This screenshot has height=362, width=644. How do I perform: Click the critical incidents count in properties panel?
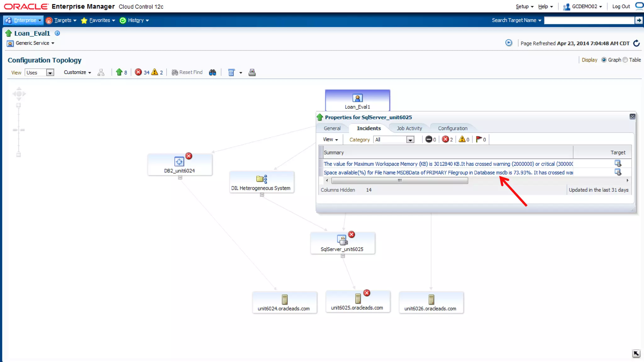coord(445,139)
